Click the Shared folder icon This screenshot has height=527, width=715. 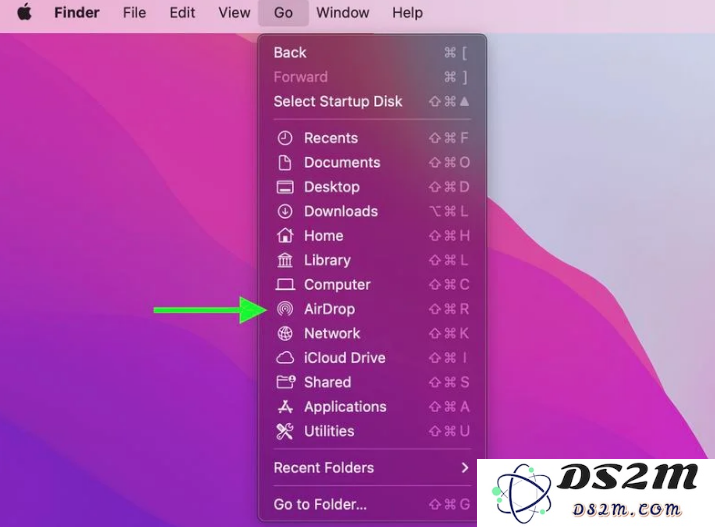coord(286,382)
